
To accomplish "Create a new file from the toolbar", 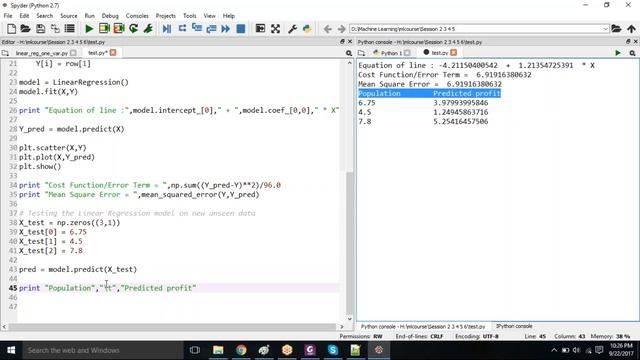I will 11,29.
